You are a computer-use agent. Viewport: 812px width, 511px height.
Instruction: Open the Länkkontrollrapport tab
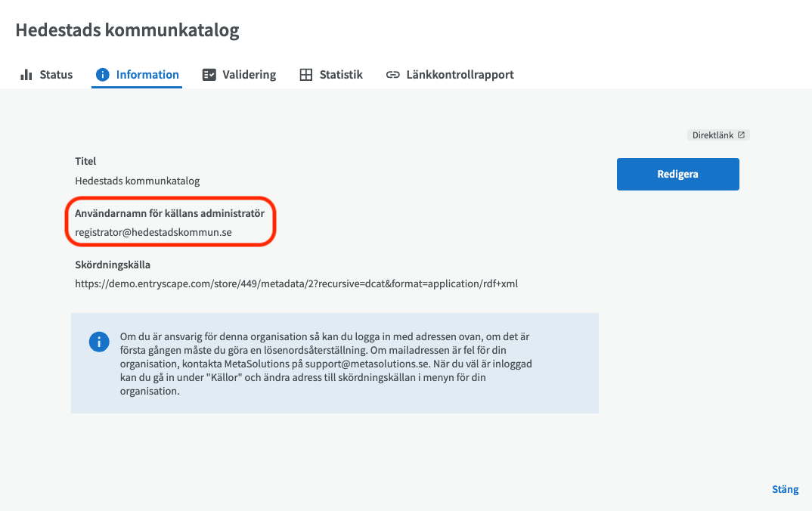pos(460,75)
